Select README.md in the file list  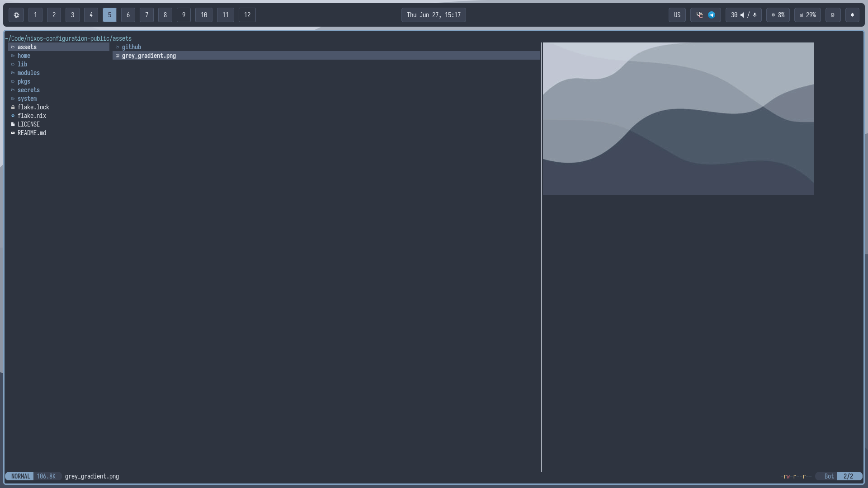pyautogui.click(x=32, y=133)
